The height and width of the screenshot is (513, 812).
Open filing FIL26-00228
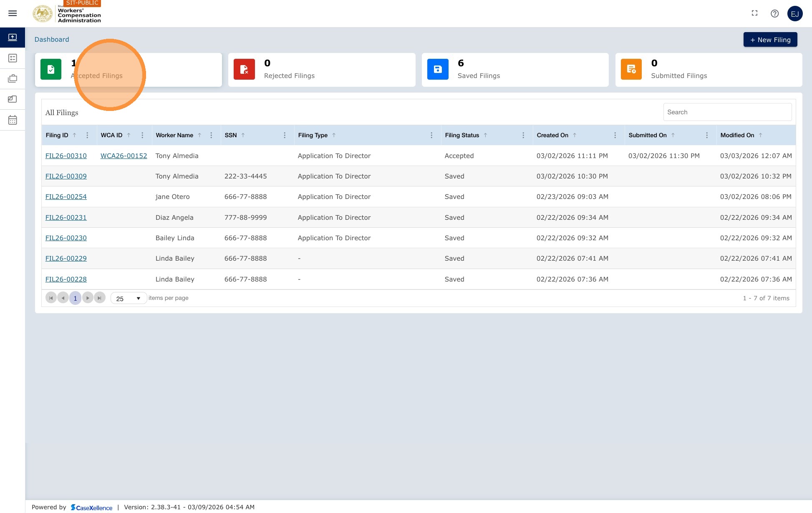(66, 279)
